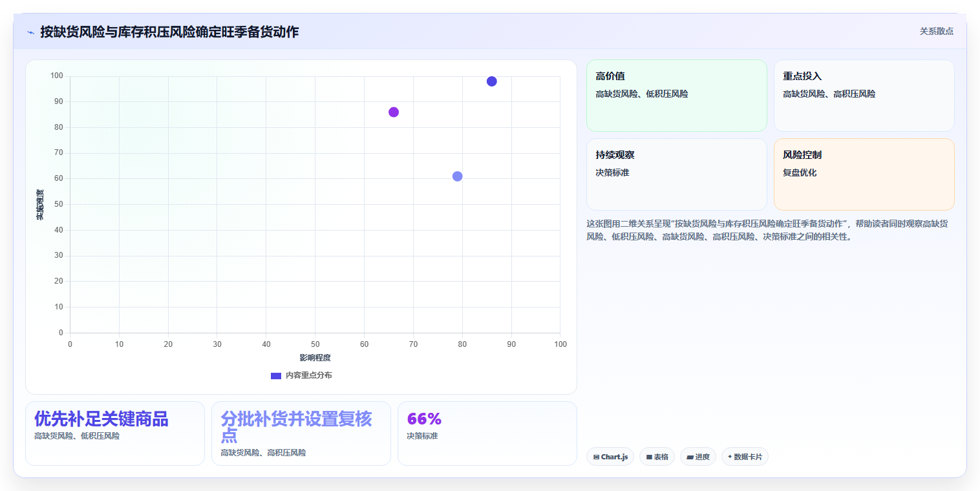Select the 风险控制 quadrant card
980x491 pixels.
tap(864, 174)
